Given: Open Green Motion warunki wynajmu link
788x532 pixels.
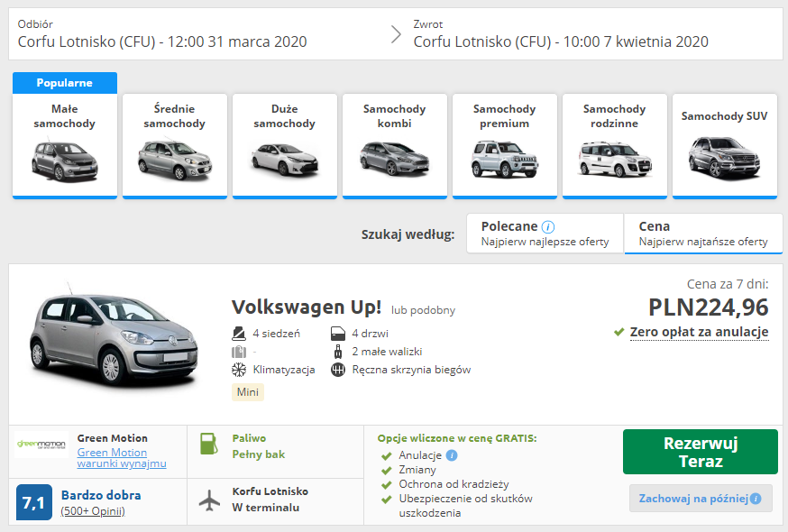Looking at the screenshot, I should click(x=121, y=458).
